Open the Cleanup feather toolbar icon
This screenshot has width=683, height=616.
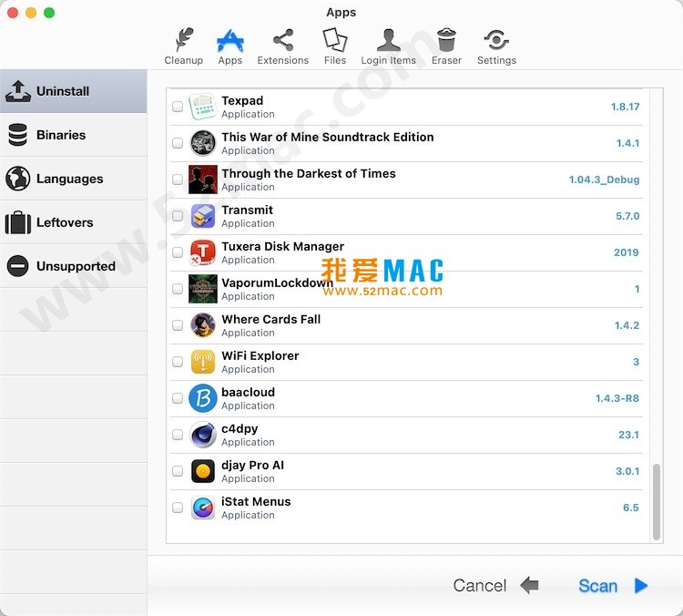click(x=184, y=40)
